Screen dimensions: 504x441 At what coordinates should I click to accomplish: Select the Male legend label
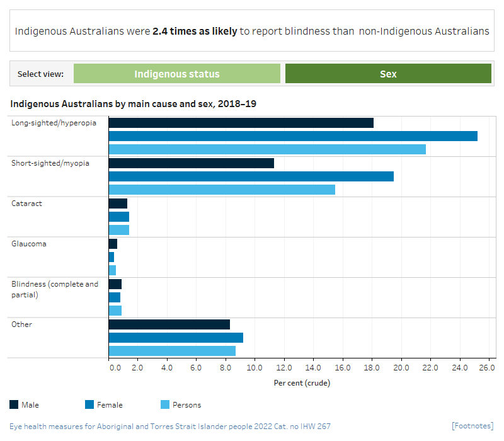point(32,404)
